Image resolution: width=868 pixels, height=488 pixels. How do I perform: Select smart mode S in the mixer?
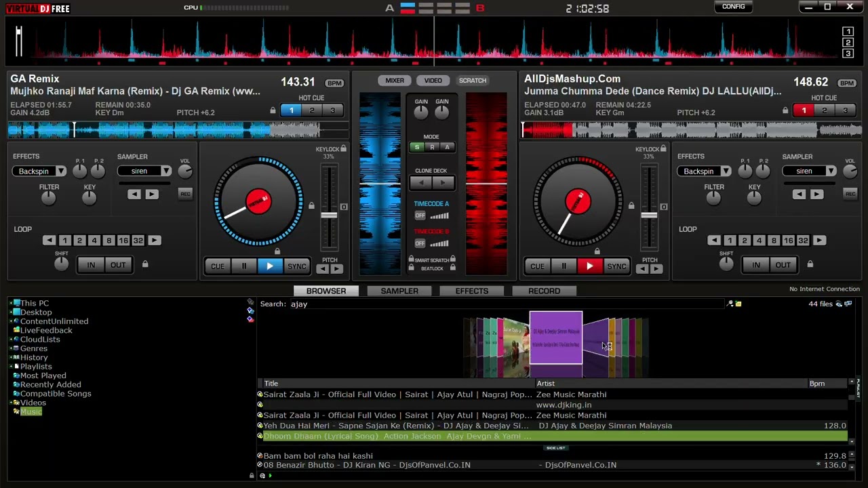coord(417,147)
